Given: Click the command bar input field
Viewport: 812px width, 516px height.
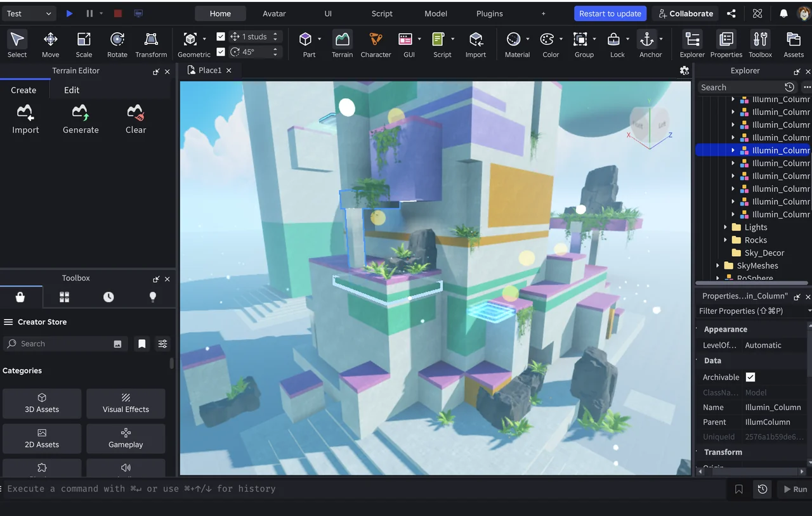Looking at the screenshot, I should pyautogui.click(x=363, y=489).
